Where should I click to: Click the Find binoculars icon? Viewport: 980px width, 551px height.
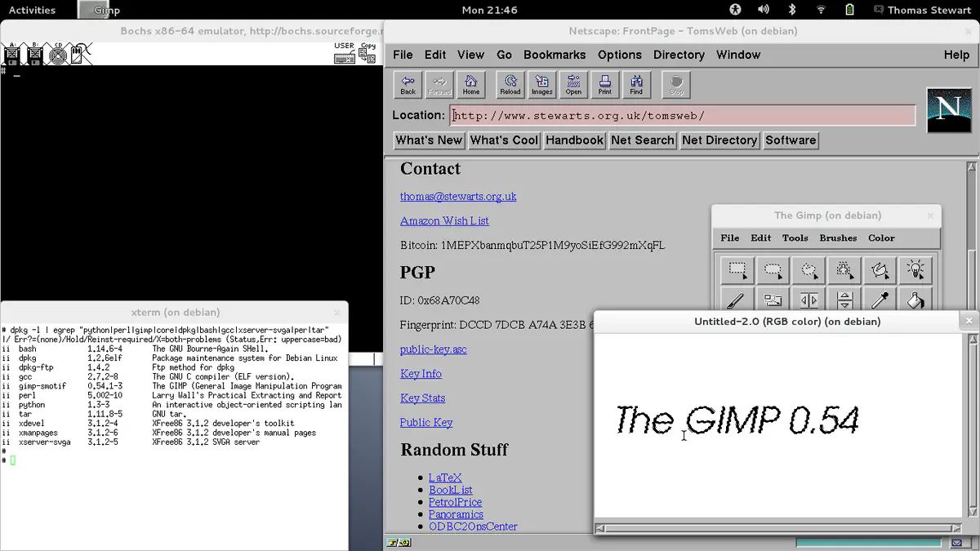pyautogui.click(x=636, y=84)
